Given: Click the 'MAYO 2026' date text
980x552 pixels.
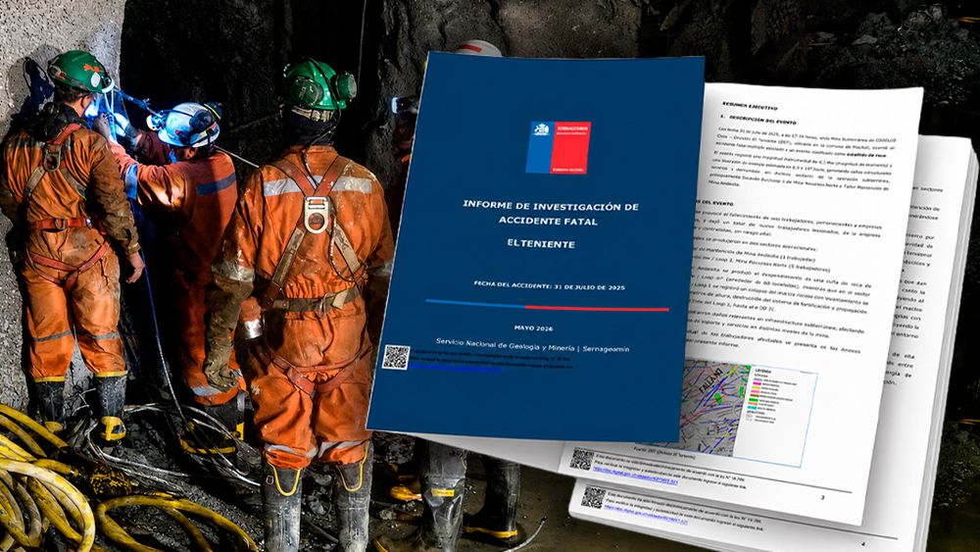Looking at the screenshot, I should 533,327.
